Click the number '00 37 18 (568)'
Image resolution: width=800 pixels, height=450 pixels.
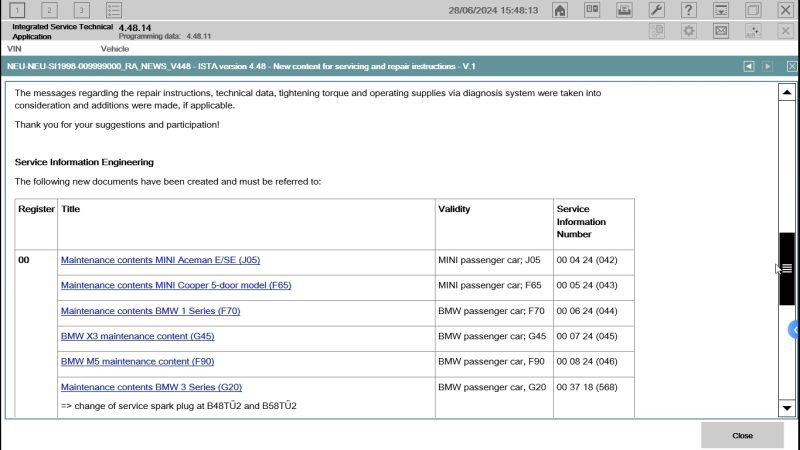[587, 387]
